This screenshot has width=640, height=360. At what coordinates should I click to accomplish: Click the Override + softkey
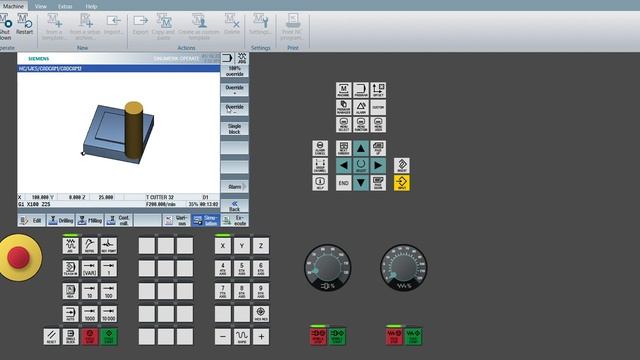234,90
